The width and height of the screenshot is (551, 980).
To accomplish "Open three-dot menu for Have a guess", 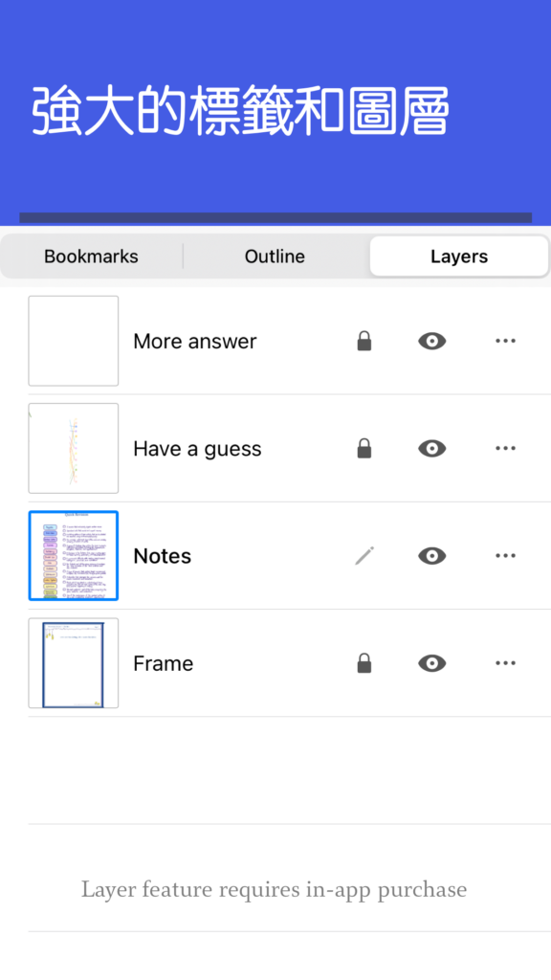I will pos(505,449).
